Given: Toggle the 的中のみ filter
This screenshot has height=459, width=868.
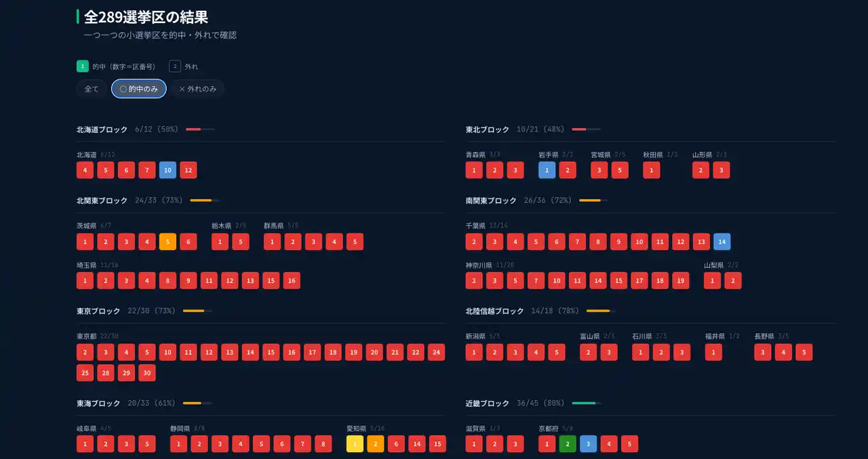Looking at the screenshot, I should [138, 89].
